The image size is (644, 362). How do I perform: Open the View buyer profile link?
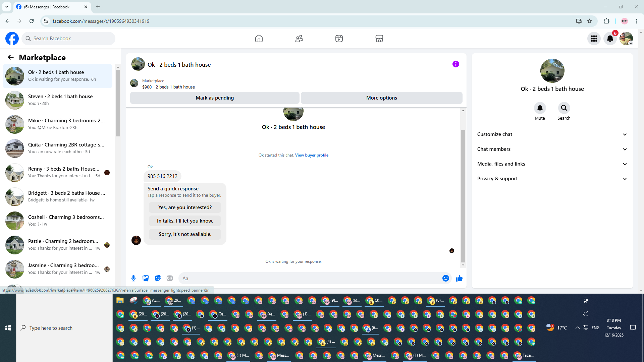(x=312, y=155)
